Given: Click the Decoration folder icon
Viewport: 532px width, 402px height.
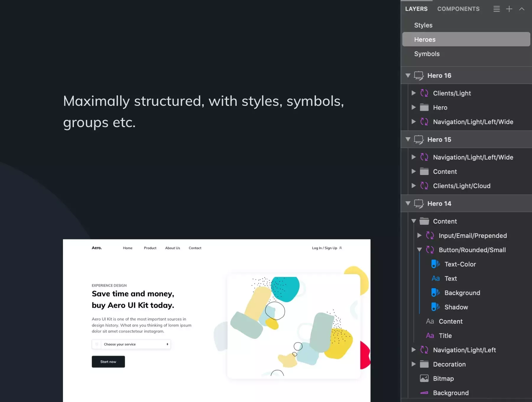Looking at the screenshot, I should [424, 364].
